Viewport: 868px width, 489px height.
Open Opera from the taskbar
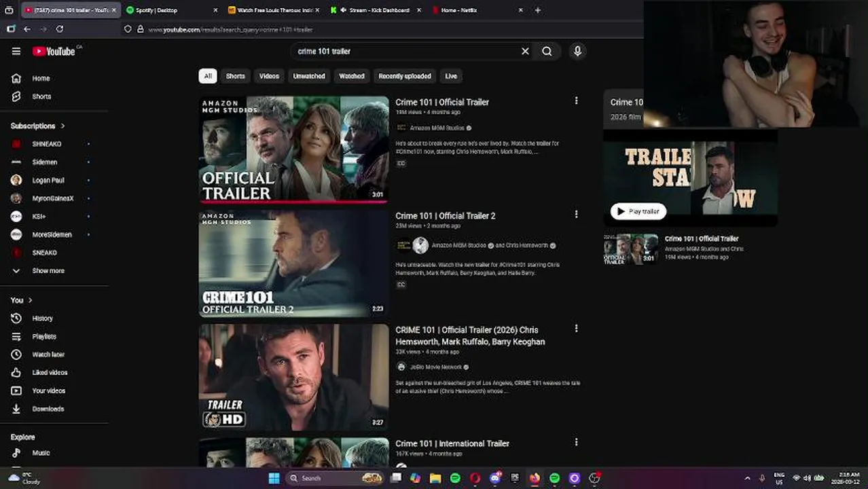point(475,478)
